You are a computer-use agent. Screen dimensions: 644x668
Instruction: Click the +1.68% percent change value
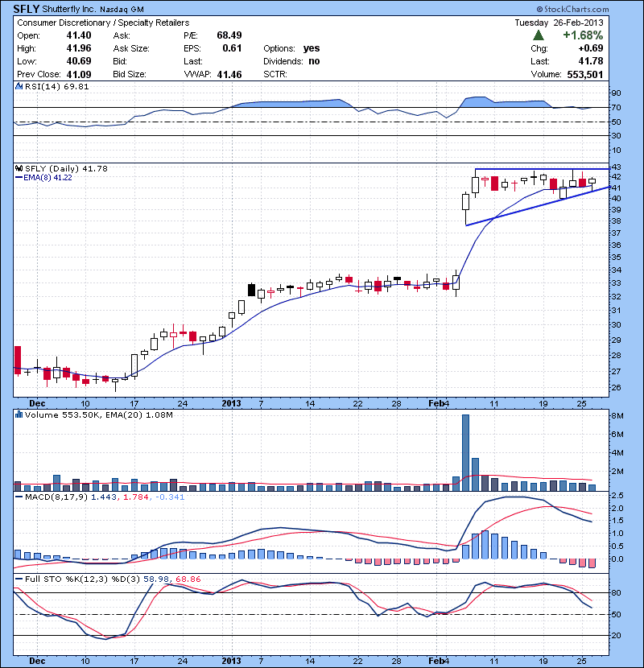[x=583, y=35]
